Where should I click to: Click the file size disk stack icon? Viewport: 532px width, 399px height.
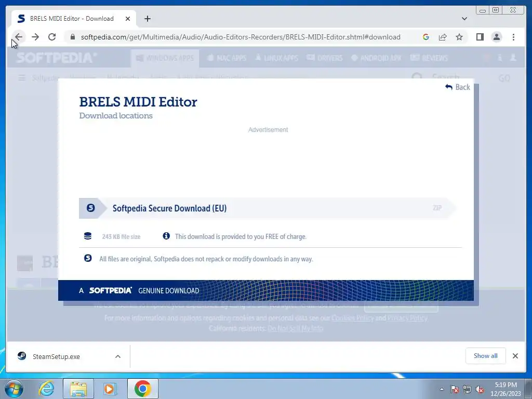point(88,236)
